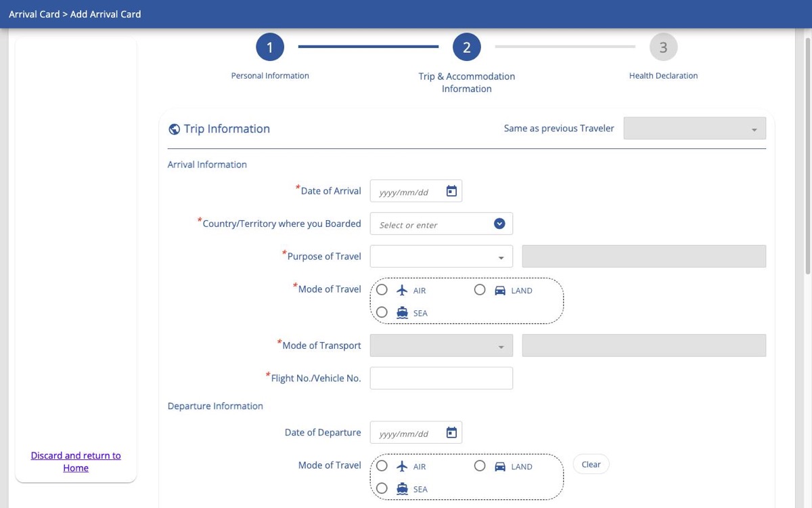Click the airplane icon in departure Mode of Travel

(x=402, y=467)
